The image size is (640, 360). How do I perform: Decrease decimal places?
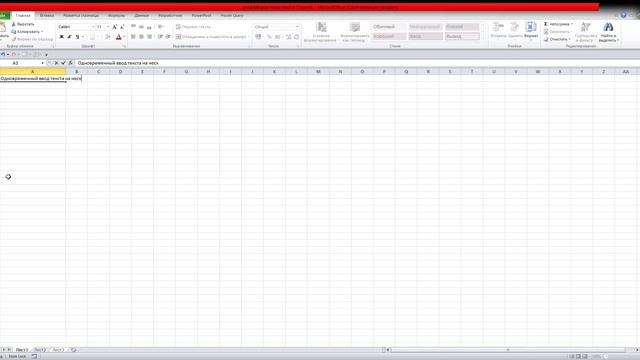coord(296,37)
